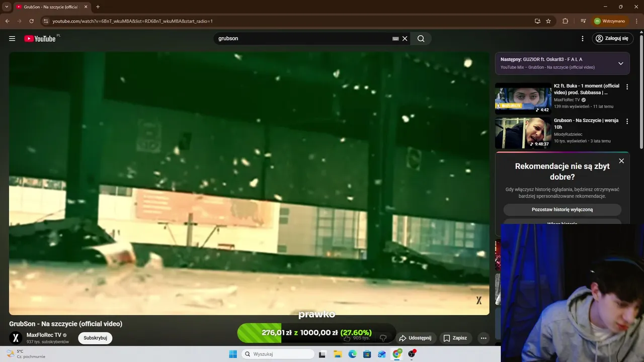Open more options for K2 '1 moment' video
This screenshot has width=644, height=362.
[x=627, y=87]
